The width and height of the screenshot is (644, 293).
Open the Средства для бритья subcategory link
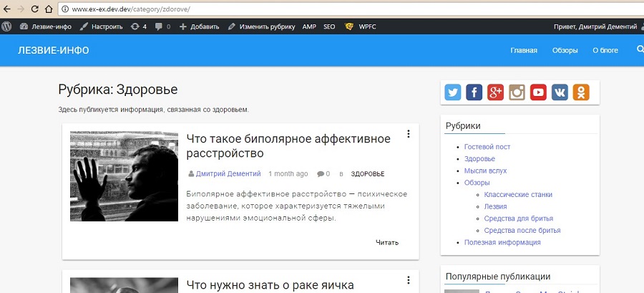(x=519, y=218)
